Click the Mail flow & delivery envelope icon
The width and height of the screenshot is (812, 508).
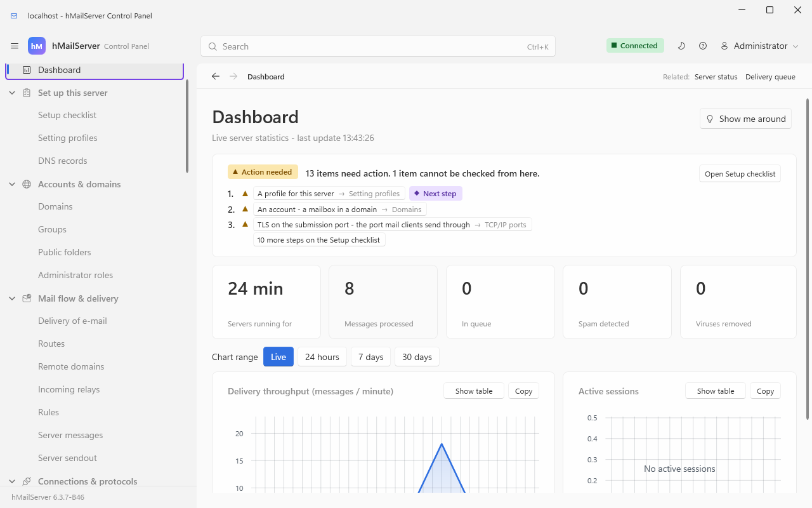coord(27,298)
